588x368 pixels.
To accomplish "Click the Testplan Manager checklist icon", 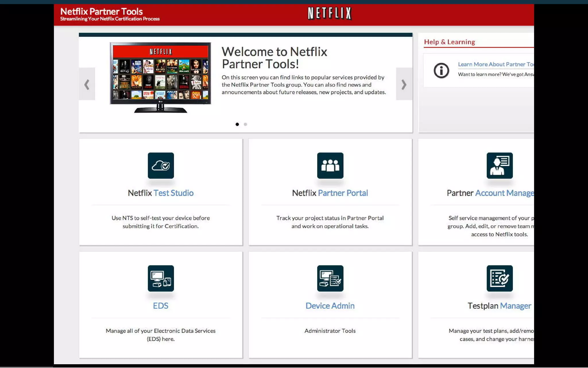I will pos(500,278).
